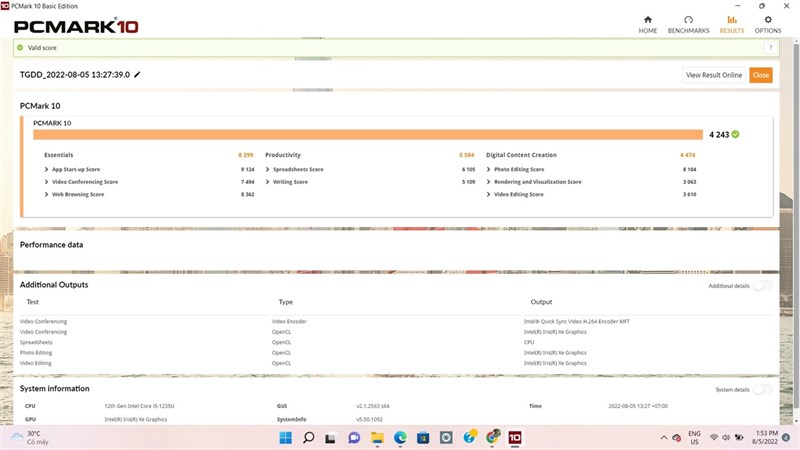Toggle Additional details switch
800x450 pixels.
point(763,286)
